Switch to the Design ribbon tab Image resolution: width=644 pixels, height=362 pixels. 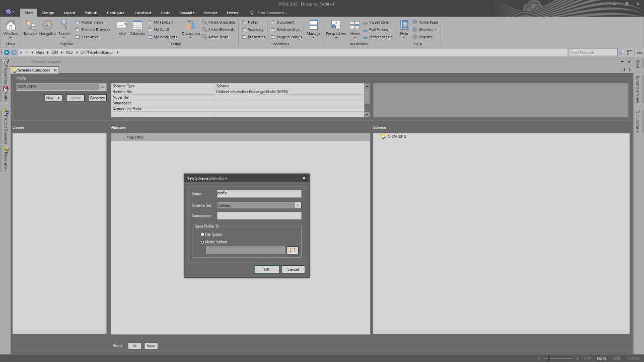coord(48,13)
